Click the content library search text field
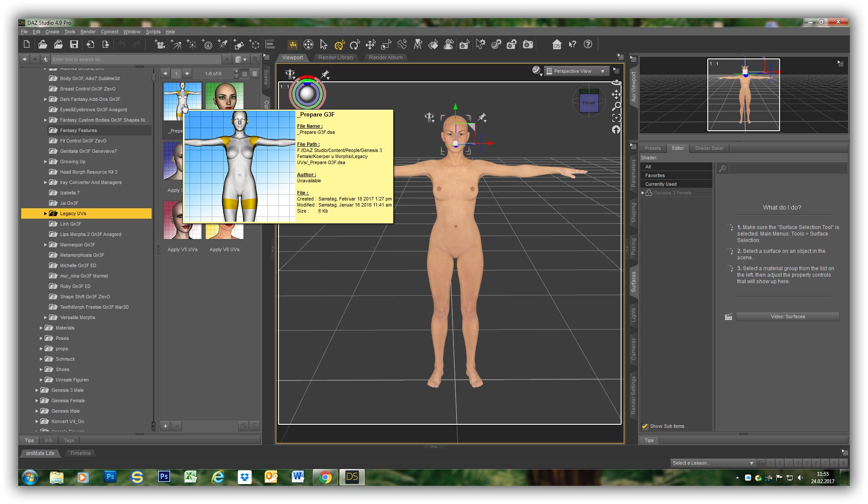868x504 pixels. (x=136, y=59)
